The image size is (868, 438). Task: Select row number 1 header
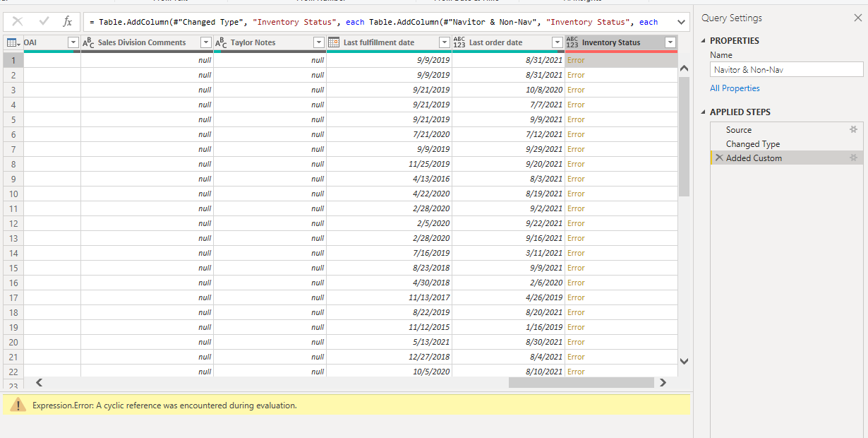pyautogui.click(x=13, y=60)
